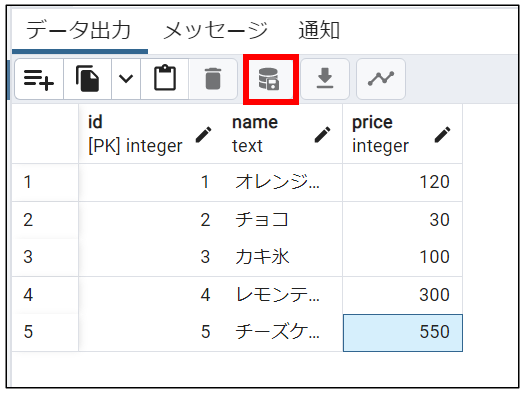This screenshot has height=394, width=526.
Task: Switch to the データ出力 tab
Action: (78, 30)
